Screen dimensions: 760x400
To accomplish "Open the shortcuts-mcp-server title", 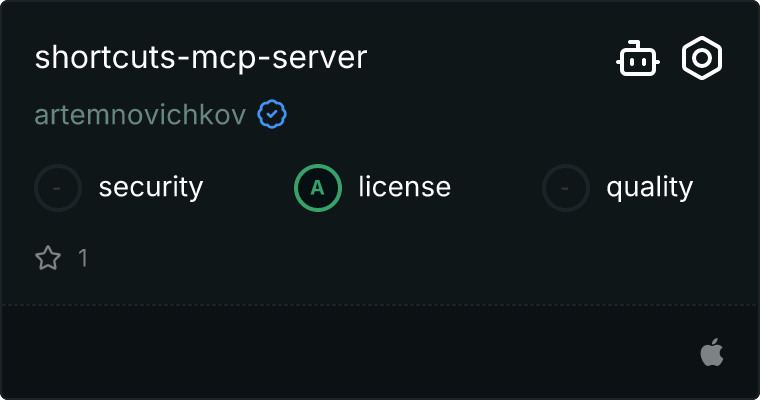I will coord(201,58).
